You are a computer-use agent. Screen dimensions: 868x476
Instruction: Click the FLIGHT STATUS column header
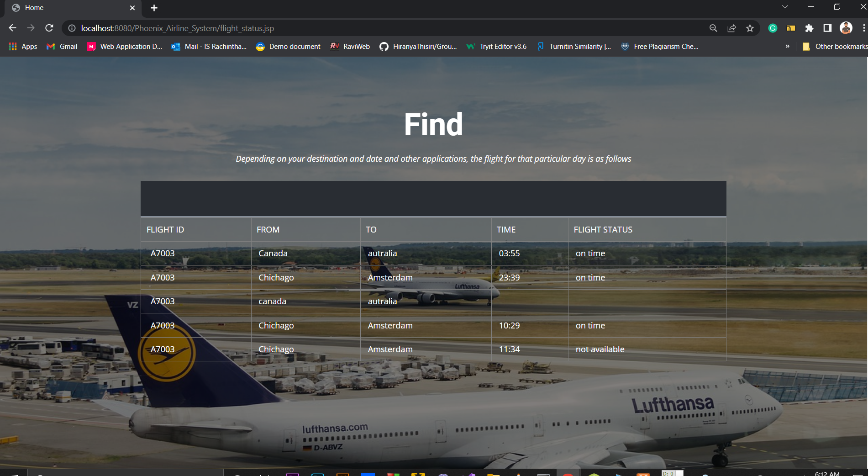pos(603,229)
